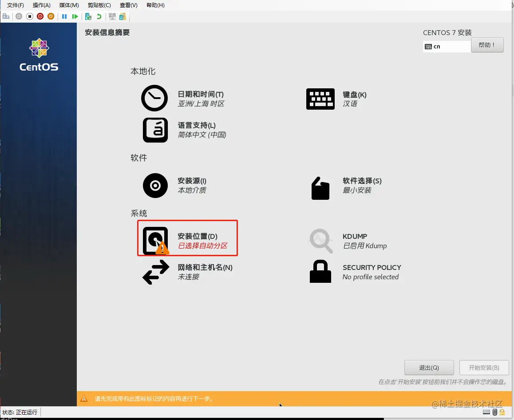Screen dimensions: 514x420
Task: Click the 已启用 Kdump text
Action: 365,246
